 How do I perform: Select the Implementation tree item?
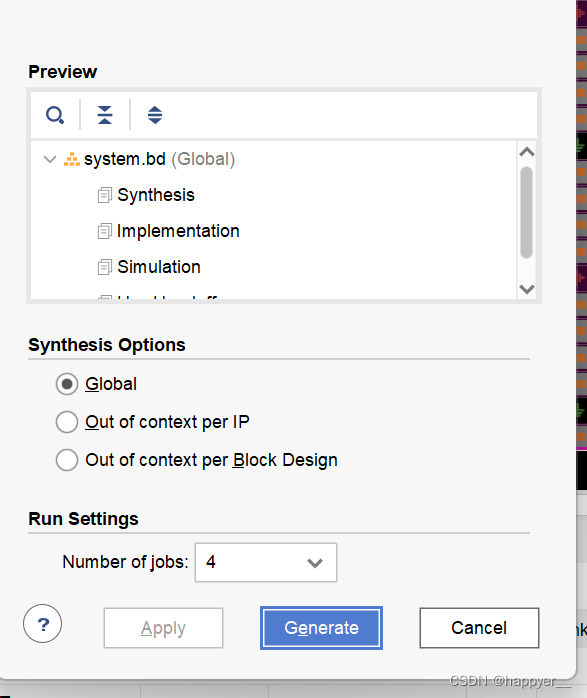[178, 231]
